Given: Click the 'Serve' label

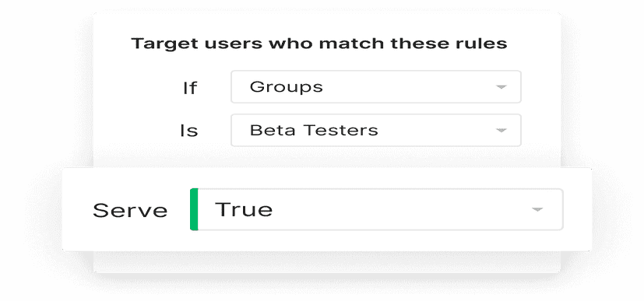Looking at the screenshot, I should click(130, 210).
